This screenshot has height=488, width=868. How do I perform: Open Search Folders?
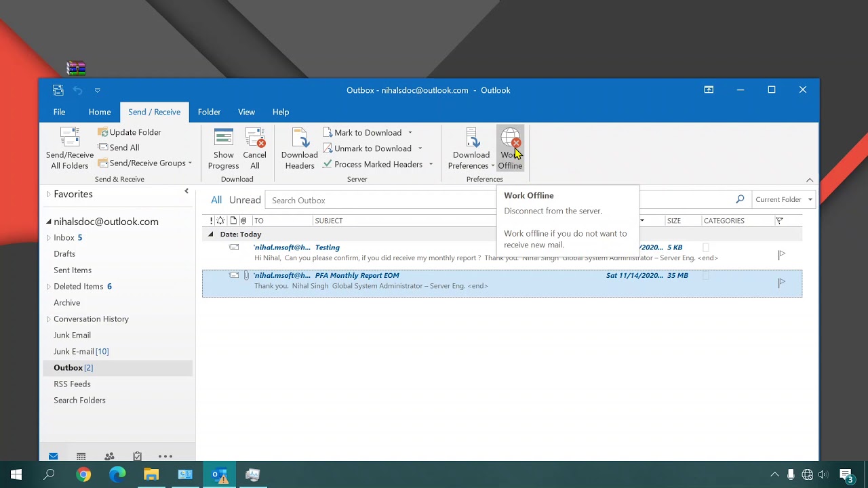[79, 400]
